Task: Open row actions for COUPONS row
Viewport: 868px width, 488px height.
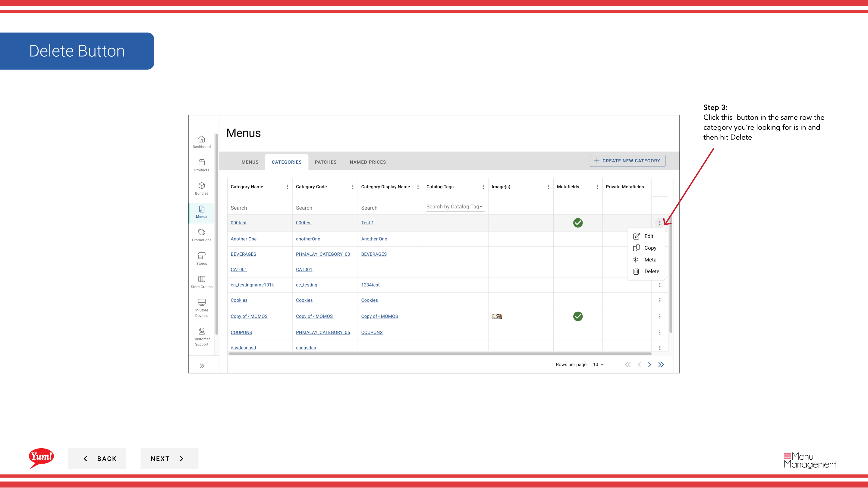Action: 659,332
